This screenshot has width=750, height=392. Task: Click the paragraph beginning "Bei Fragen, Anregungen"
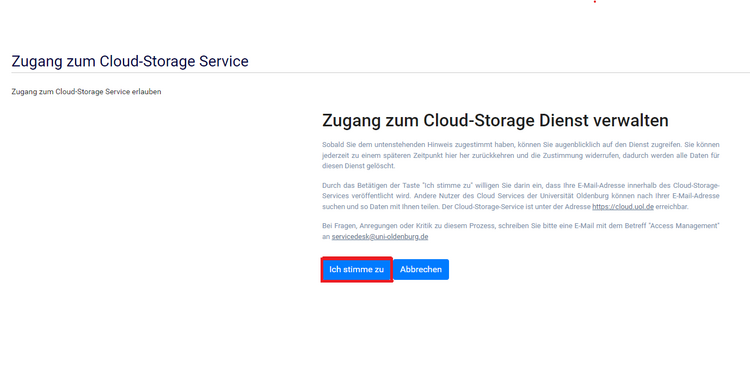520,231
